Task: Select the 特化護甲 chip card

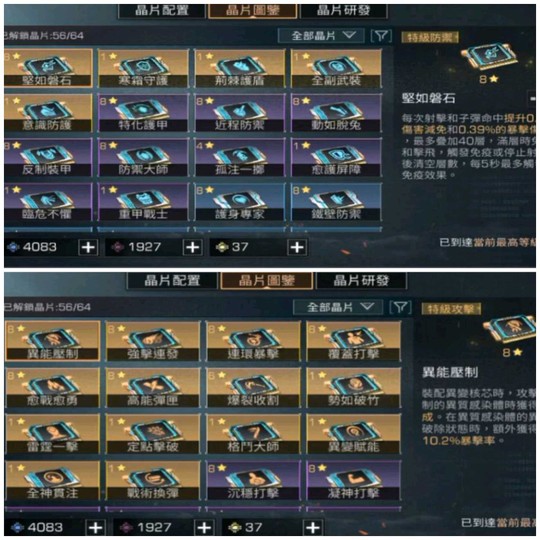Action: 144,113
